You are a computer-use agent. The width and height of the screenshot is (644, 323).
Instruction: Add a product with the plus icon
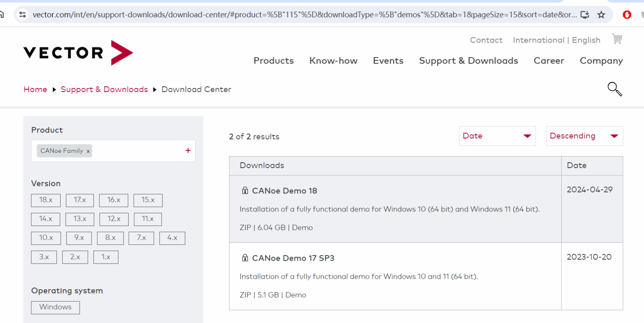click(188, 150)
